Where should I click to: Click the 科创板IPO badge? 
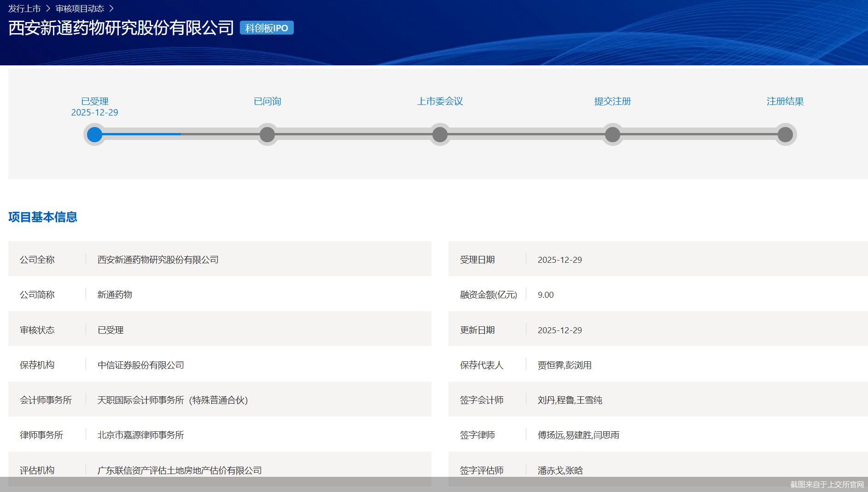[x=266, y=28]
